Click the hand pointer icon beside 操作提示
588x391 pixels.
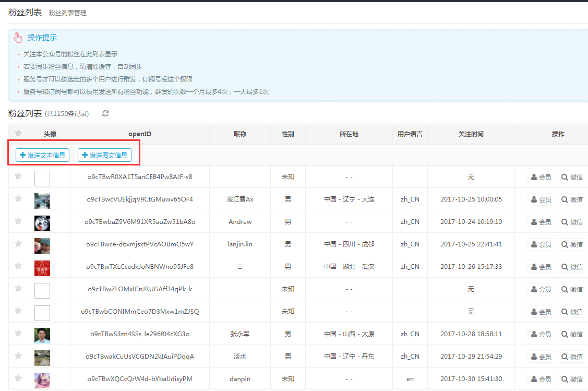(x=18, y=38)
